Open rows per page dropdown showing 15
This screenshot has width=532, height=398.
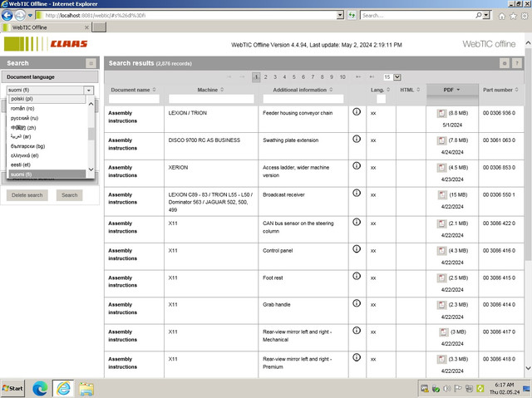point(392,77)
